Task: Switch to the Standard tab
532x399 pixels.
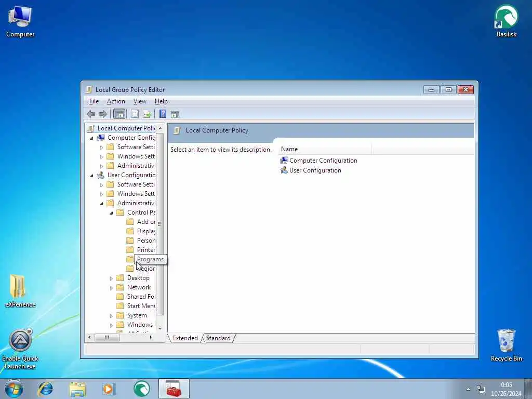Action: point(218,338)
